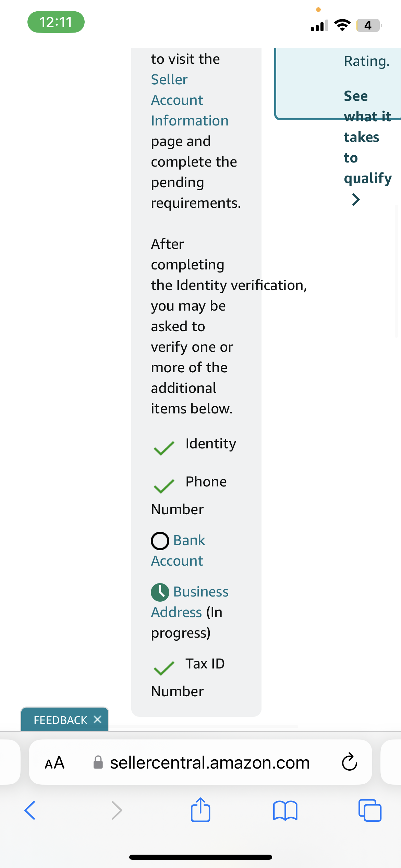Expand the See what it takes chevron
This screenshot has width=401, height=868.
(356, 199)
